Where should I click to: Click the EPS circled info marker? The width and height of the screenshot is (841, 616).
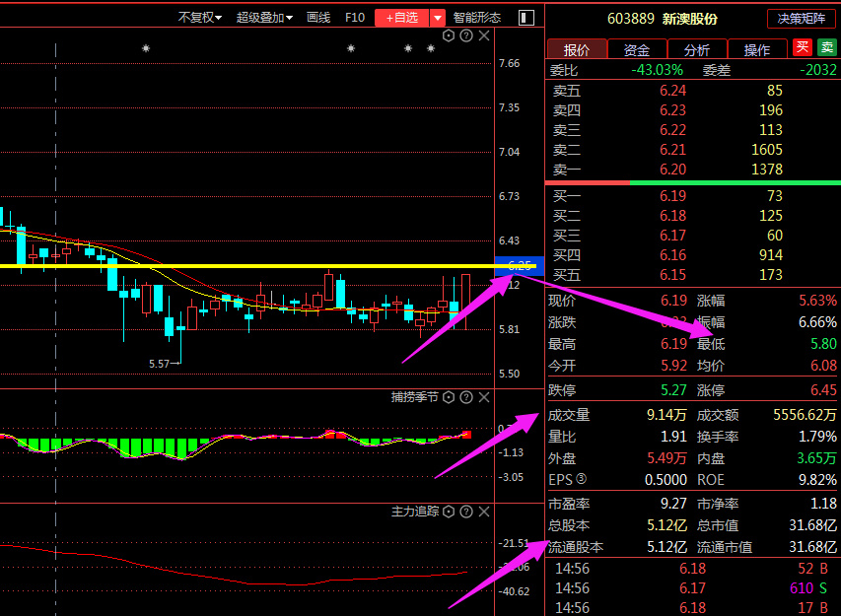tap(582, 480)
